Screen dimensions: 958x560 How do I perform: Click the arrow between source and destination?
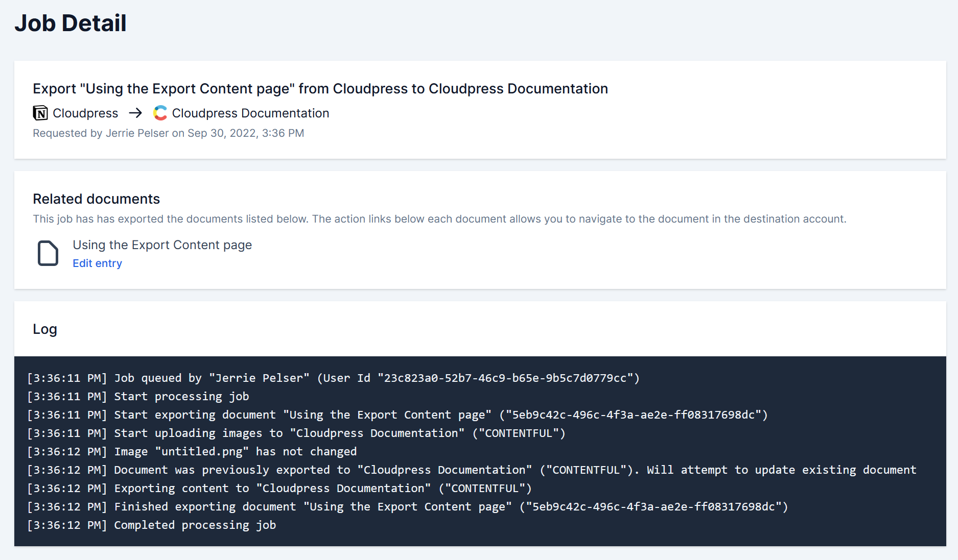[x=135, y=113]
